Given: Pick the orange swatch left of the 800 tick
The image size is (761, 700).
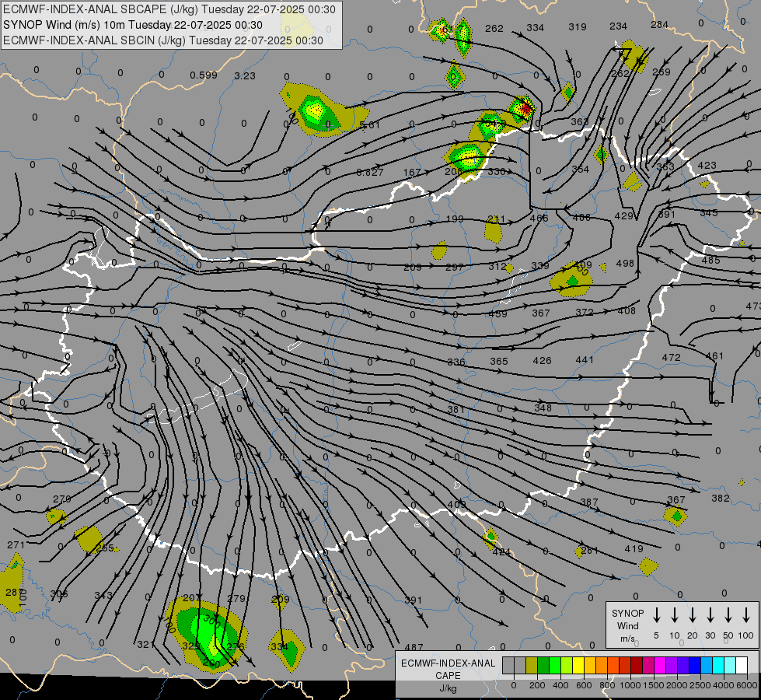Looking at the screenshot, I should click(x=602, y=666).
